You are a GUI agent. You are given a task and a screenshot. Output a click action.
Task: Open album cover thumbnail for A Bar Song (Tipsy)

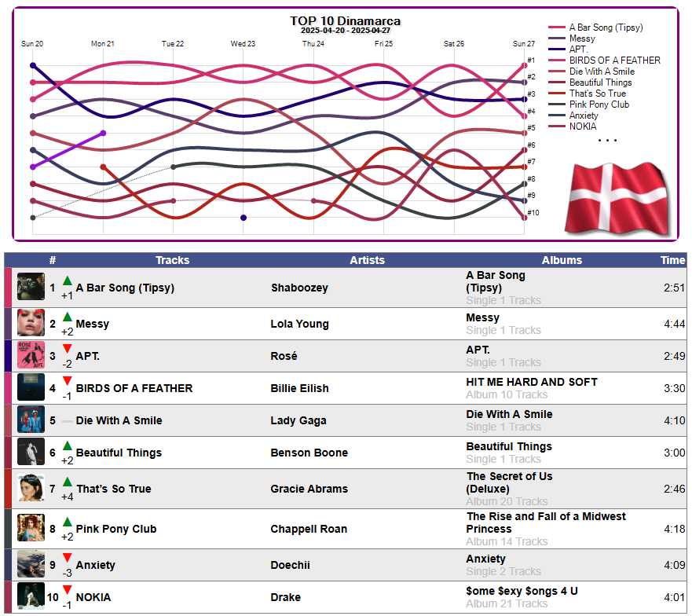click(x=31, y=287)
